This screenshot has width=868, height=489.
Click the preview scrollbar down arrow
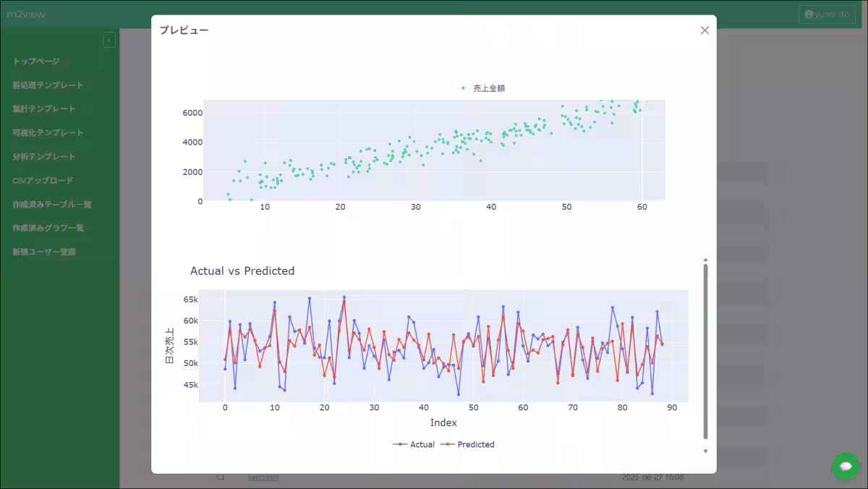[705, 451]
